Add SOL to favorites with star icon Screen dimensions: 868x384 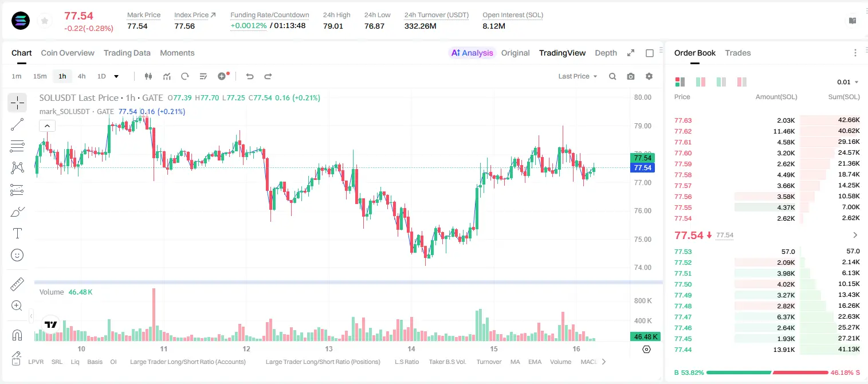[x=44, y=21]
